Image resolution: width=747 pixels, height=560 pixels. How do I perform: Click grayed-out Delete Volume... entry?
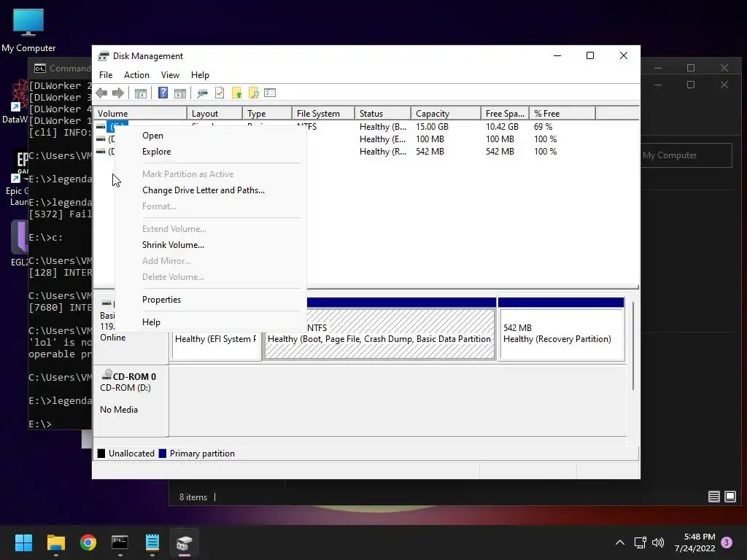point(210,277)
